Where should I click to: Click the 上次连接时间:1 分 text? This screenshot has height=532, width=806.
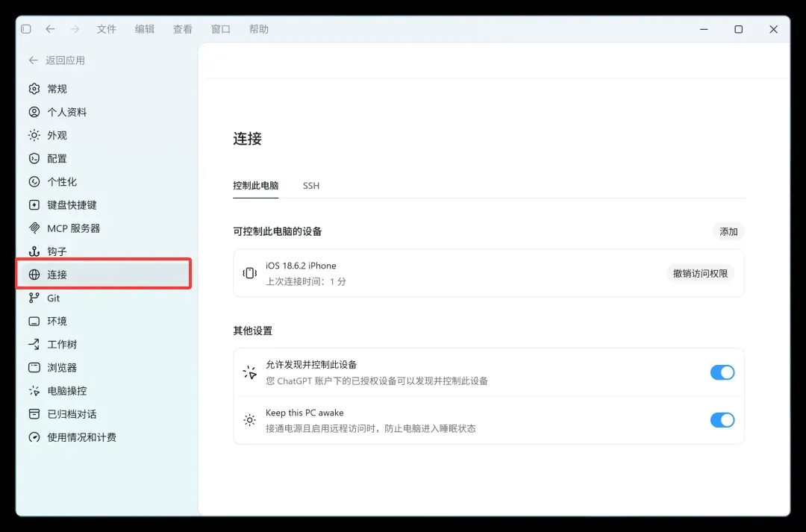coord(306,282)
